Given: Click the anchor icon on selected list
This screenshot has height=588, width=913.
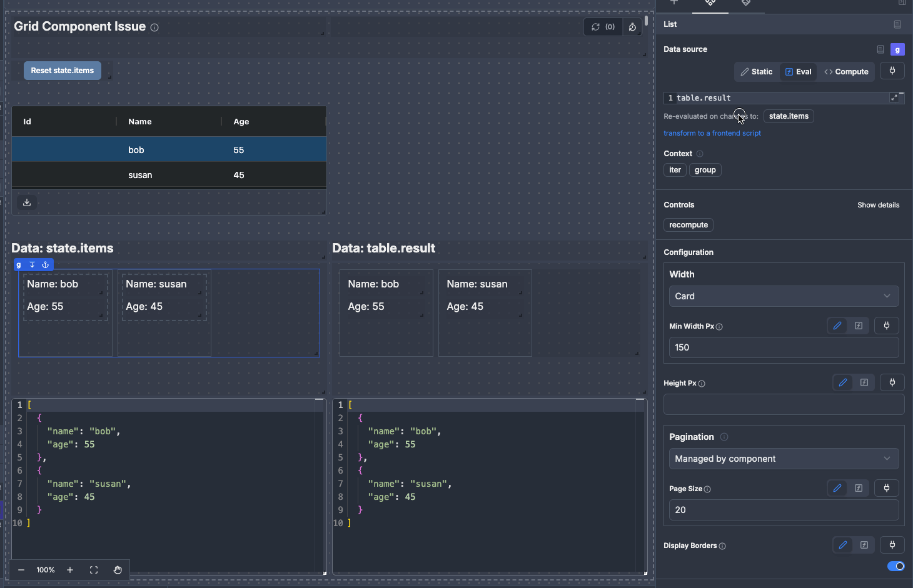Looking at the screenshot, I should coord(45,265).
